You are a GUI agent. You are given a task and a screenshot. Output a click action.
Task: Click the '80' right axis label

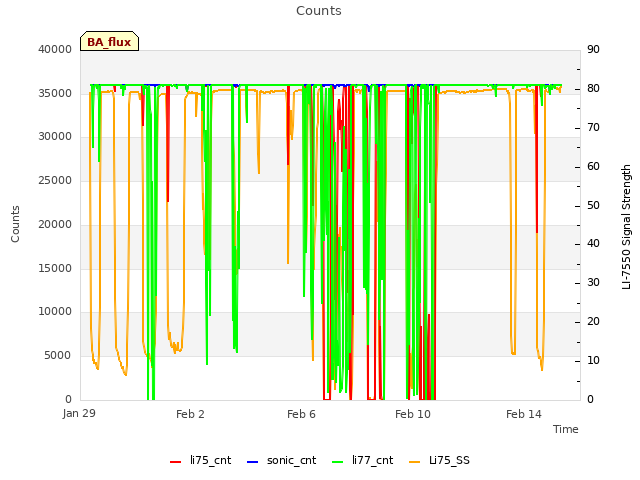point(593,89)
